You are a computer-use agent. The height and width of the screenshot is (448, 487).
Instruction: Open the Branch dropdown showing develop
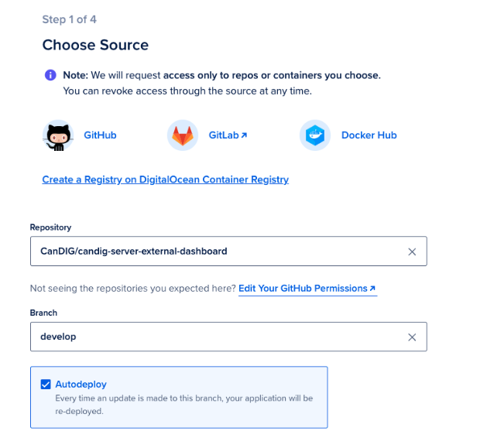[228, 337]
